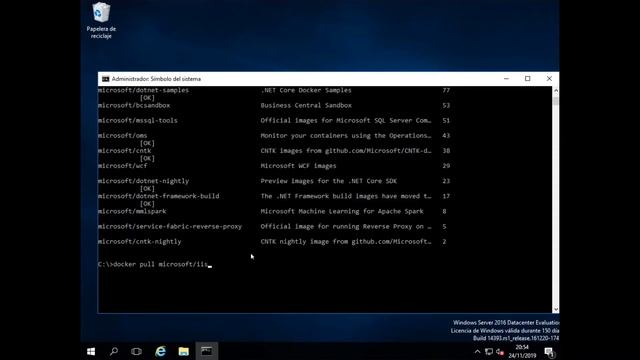Click 'Preview images for the .NET Core SDK'
Viewport: 640px width, 360px height.
329,181
